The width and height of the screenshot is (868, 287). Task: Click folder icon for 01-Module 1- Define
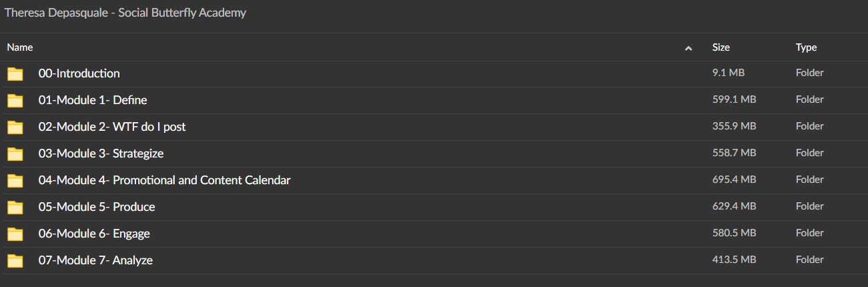15,101
